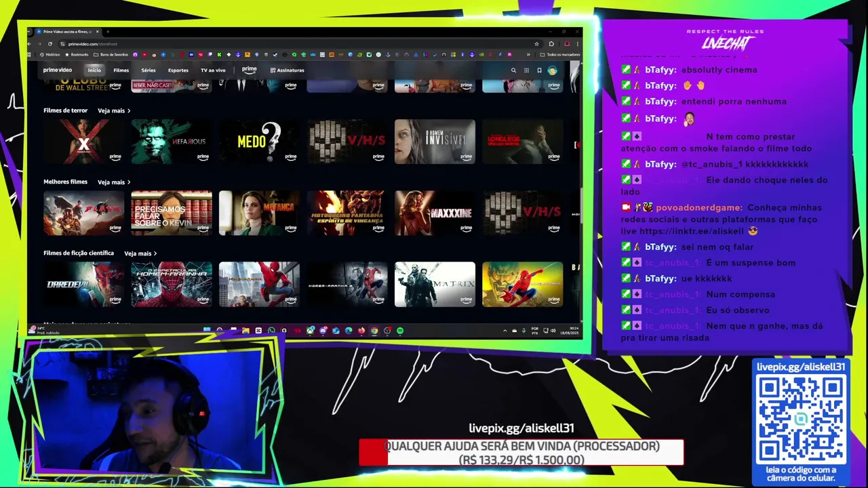
Task: Open the Longlegs movie thumbnail
Action: tap(523, 142)
